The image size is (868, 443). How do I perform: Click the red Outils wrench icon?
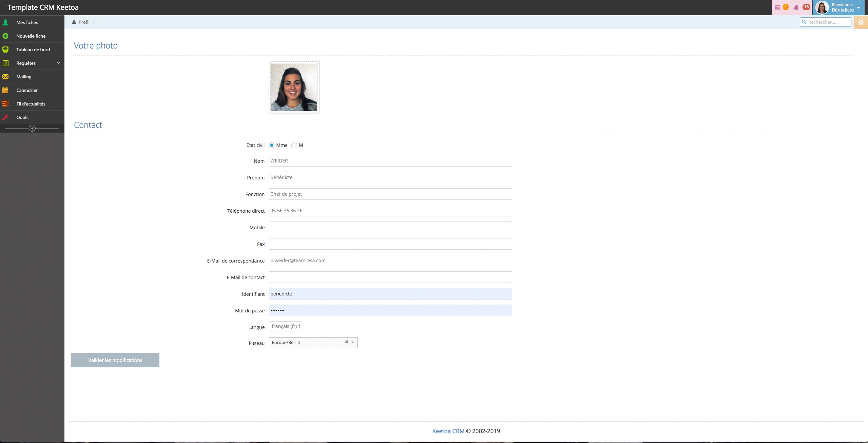[5, 117]
